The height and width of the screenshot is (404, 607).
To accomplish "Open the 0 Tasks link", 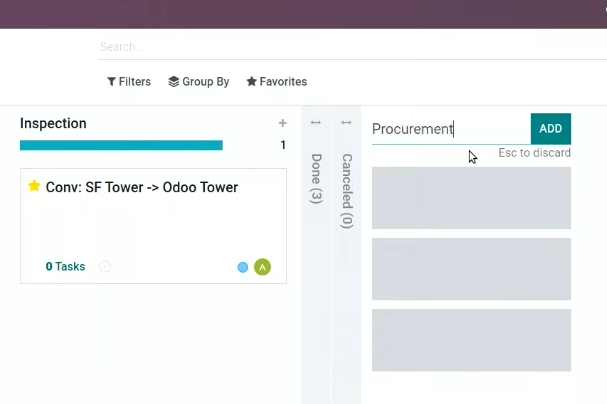I will (x=65, y=267).
